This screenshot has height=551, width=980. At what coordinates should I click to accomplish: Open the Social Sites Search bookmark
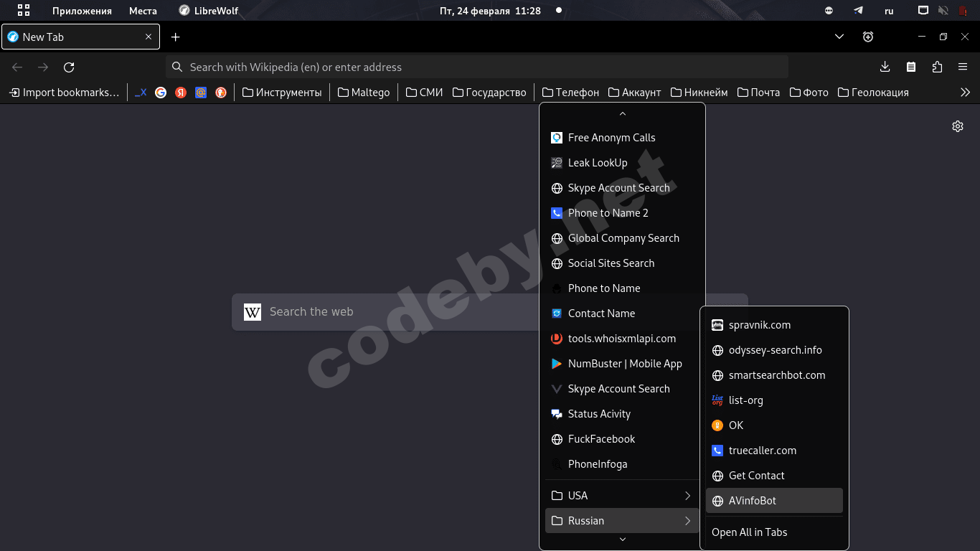point(622,263)
